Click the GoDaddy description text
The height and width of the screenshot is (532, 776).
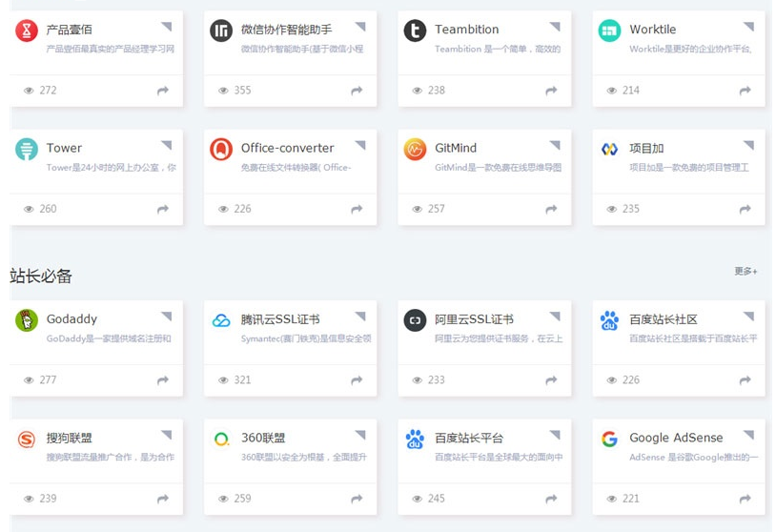tap(109, 338)
